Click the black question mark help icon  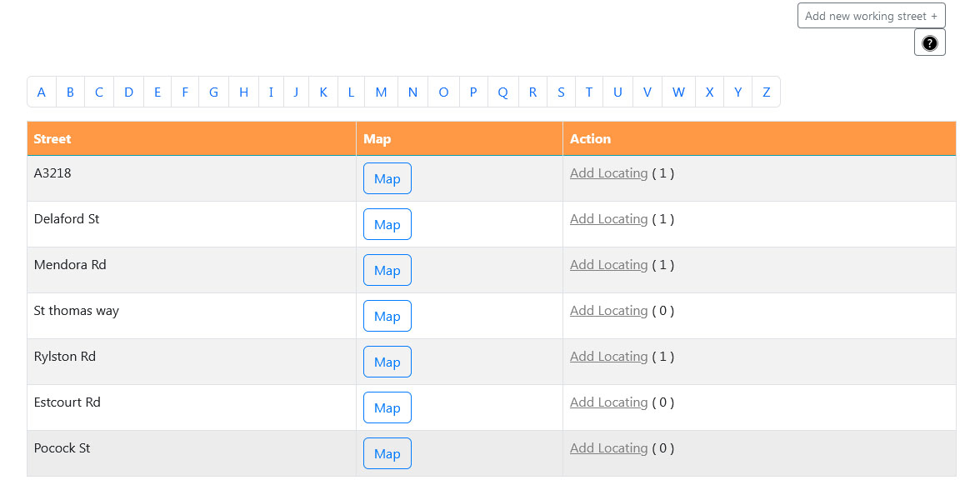point(929,42)
